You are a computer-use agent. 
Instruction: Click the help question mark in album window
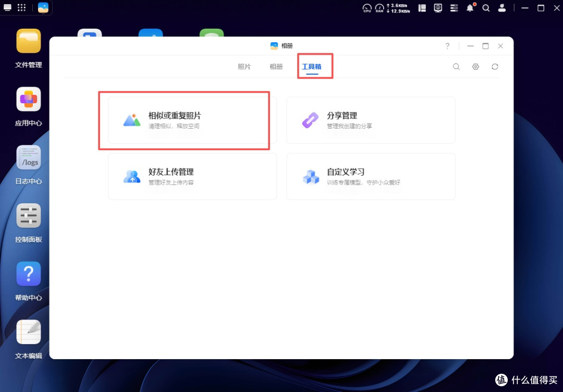click(447, 46)
